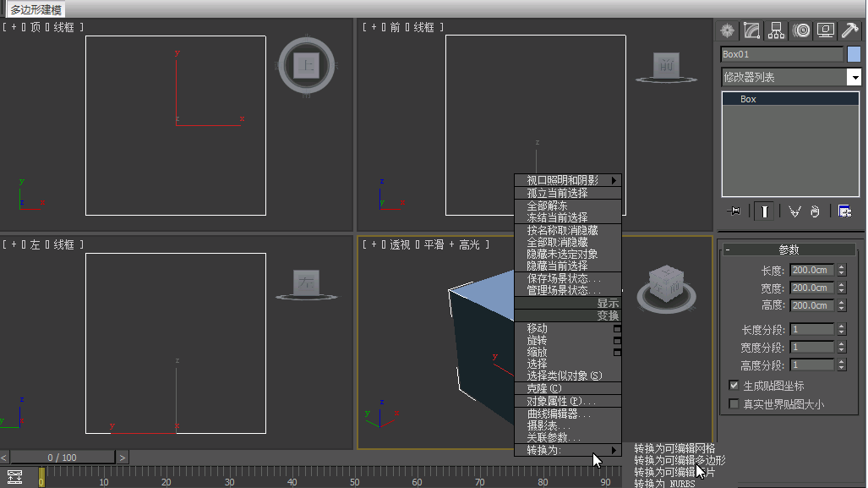
Task: Open the [+] menu of the 左 viewport
Action: click(x=14, y=244)
